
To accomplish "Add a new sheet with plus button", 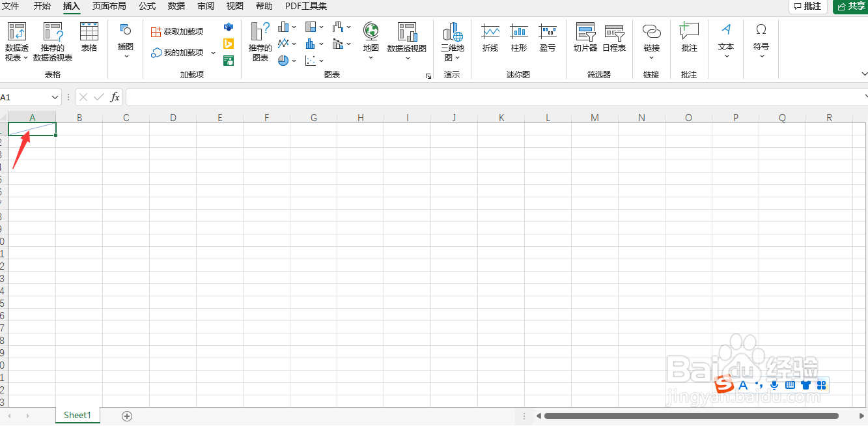I will [127, 416].
